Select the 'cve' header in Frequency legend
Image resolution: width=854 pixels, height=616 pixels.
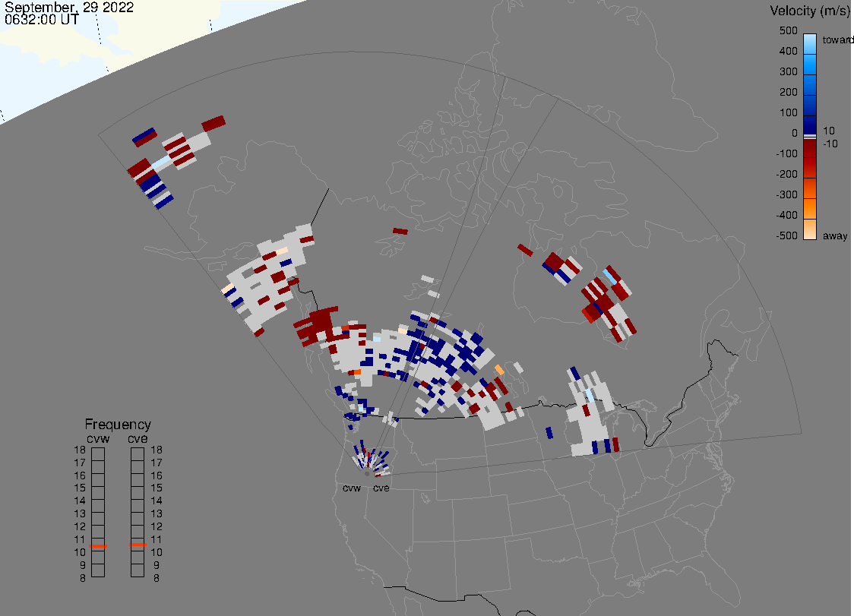[138, 438]
